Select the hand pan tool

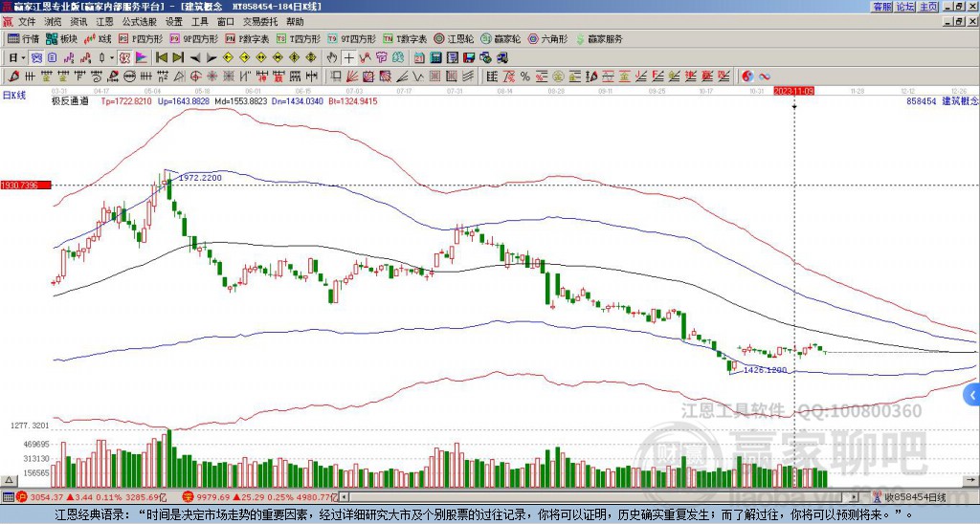coord(332,58)
